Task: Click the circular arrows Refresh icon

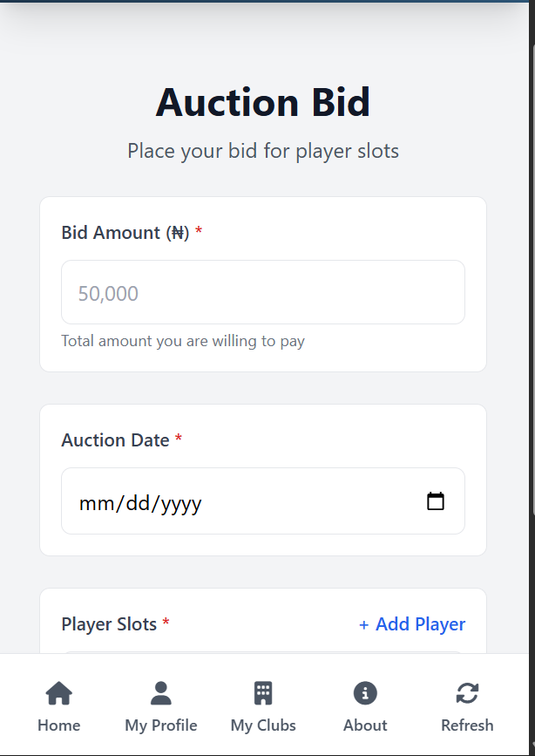Action: click(467, 692)
